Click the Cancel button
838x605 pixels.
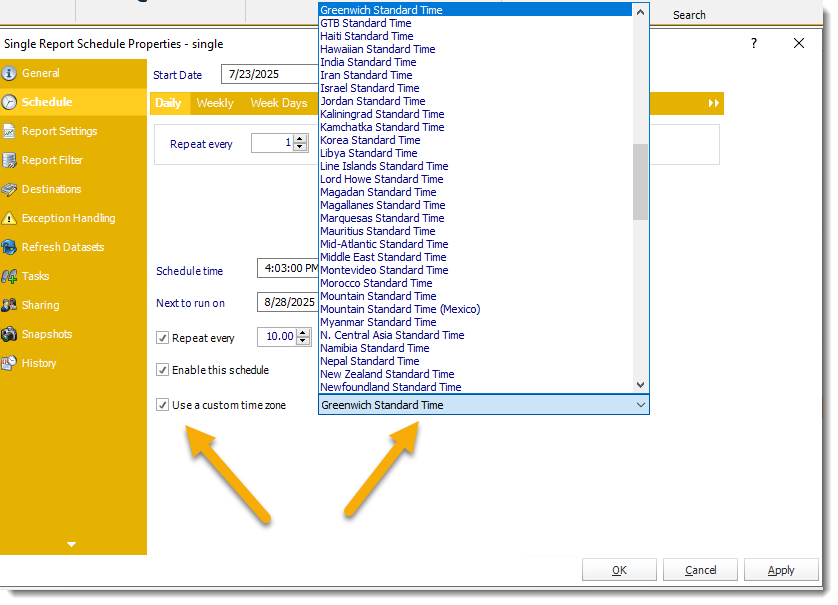pos(700,570)
